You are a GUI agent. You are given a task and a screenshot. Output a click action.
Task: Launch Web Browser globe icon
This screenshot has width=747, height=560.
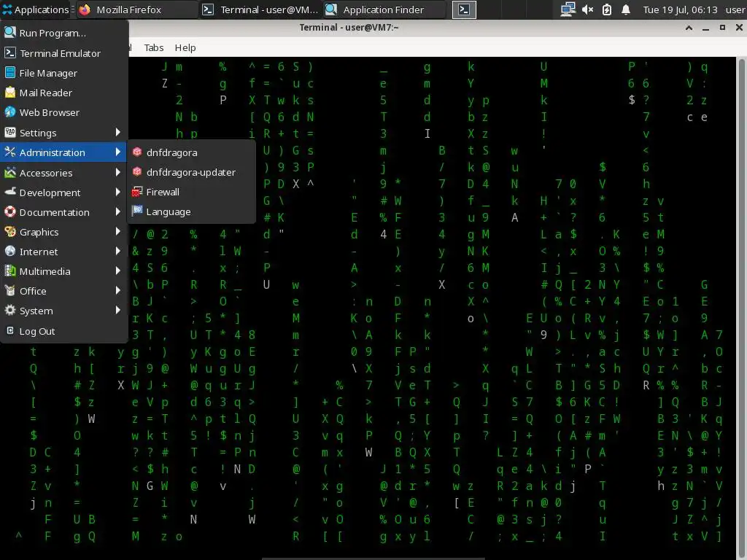point(9,112)
